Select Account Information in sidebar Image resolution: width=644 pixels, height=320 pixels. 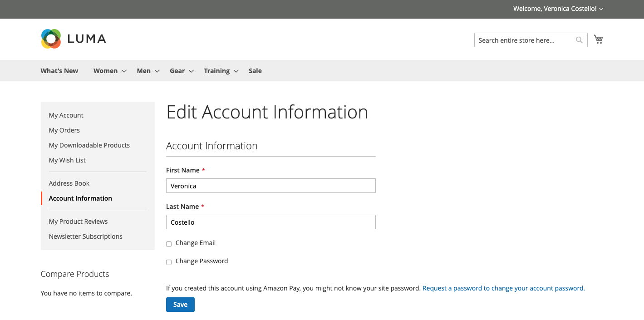tap(80, 198)
